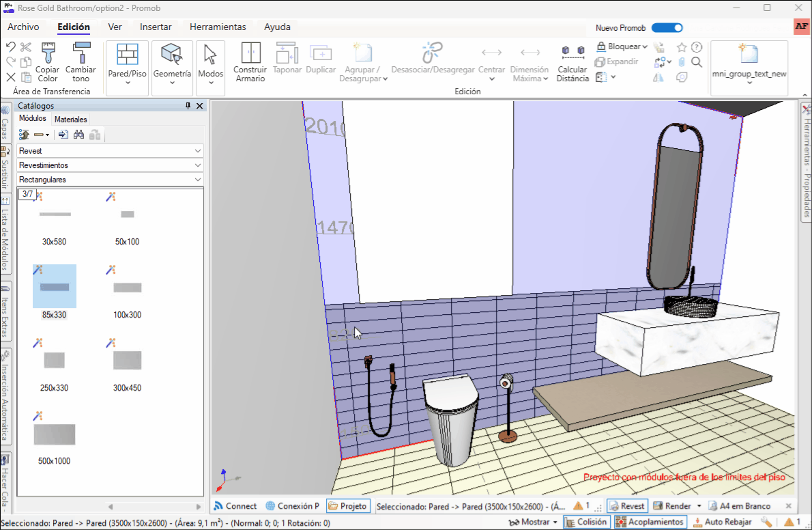Cut selection with the scissors icon
Image resolution: width=812 pixels, height=530 pixels.
click(26, 47)
